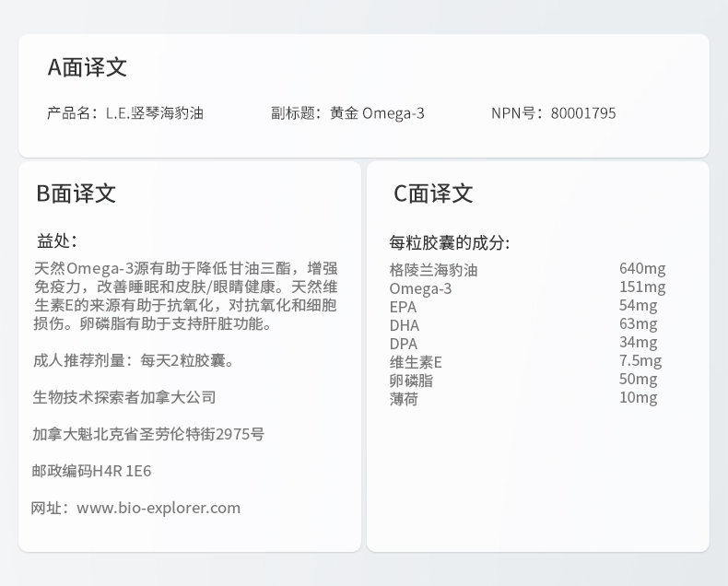Click the C面译文 heading
The height and width of the screenshot is (586, 728).
(433, 193)
